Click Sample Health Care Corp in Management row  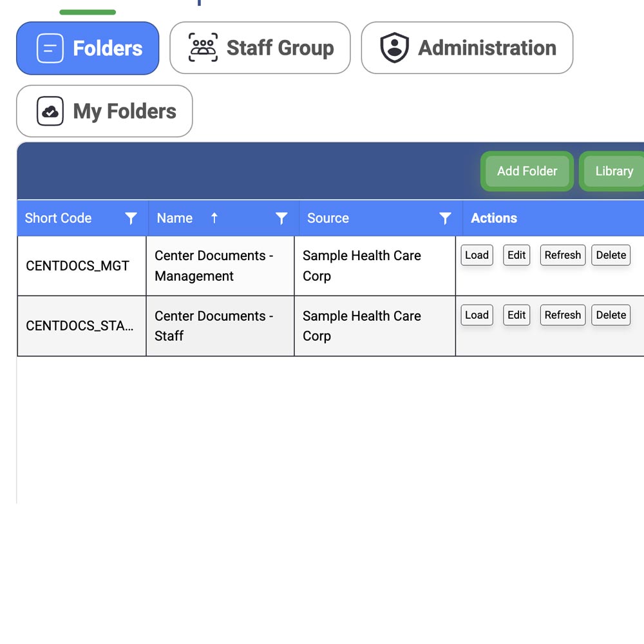(x=375, y=266)
